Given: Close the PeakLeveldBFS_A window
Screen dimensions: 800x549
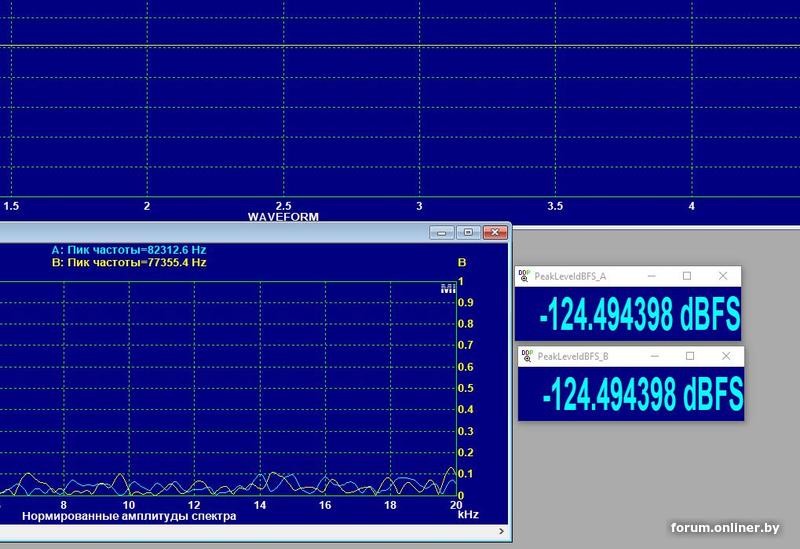Looking at the screenshot, I should click(723, 276).
